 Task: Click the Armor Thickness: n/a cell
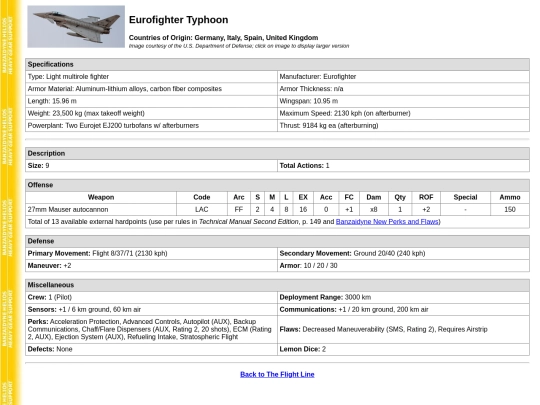tap(403, 89)
